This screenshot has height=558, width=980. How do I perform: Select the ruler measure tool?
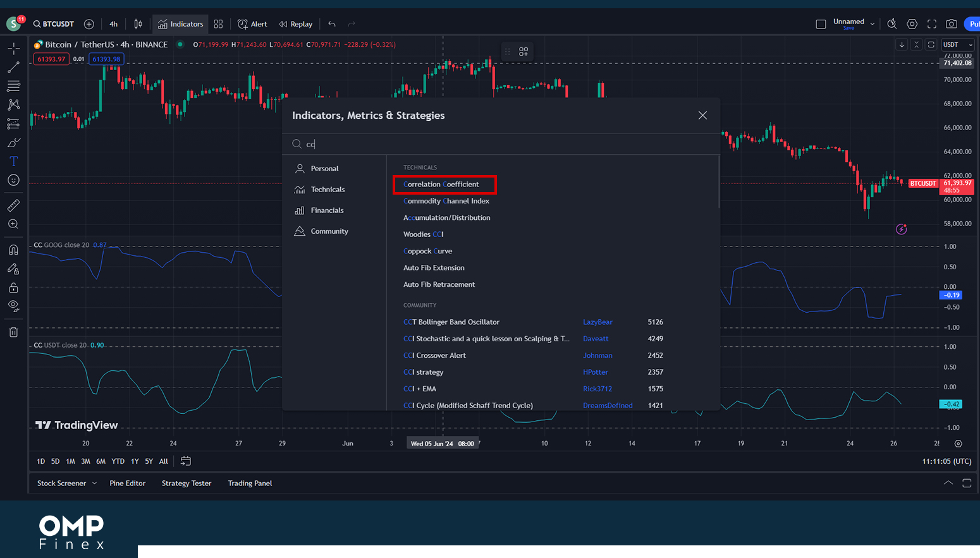[13, 205]
